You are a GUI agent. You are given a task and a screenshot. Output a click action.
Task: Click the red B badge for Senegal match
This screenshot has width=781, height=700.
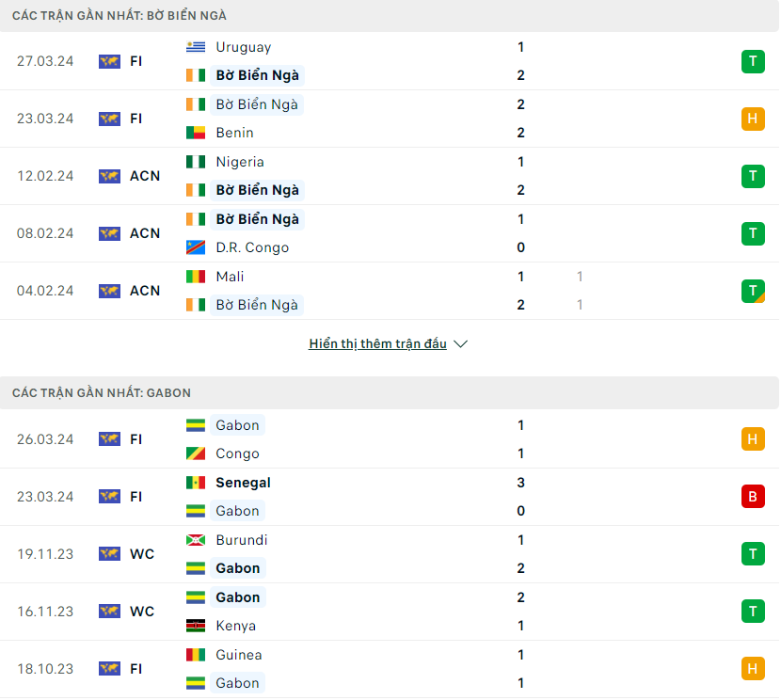coord(753,497)
